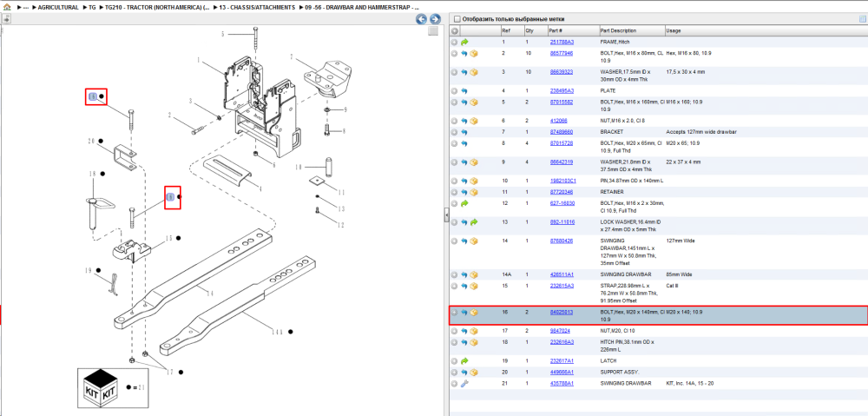
Task: Click the box icon for part 87015582
Action: coord(474,102)
